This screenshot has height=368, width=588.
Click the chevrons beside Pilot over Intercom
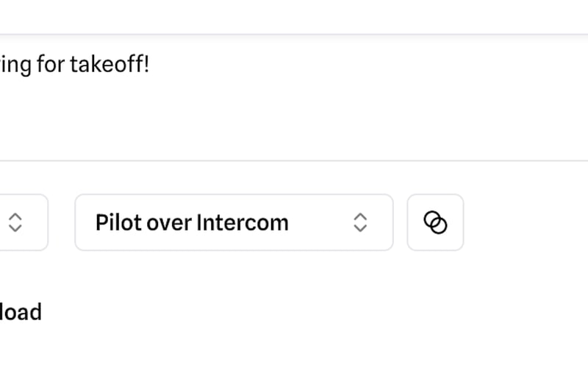pyautogui.click(x=359, y=222)
